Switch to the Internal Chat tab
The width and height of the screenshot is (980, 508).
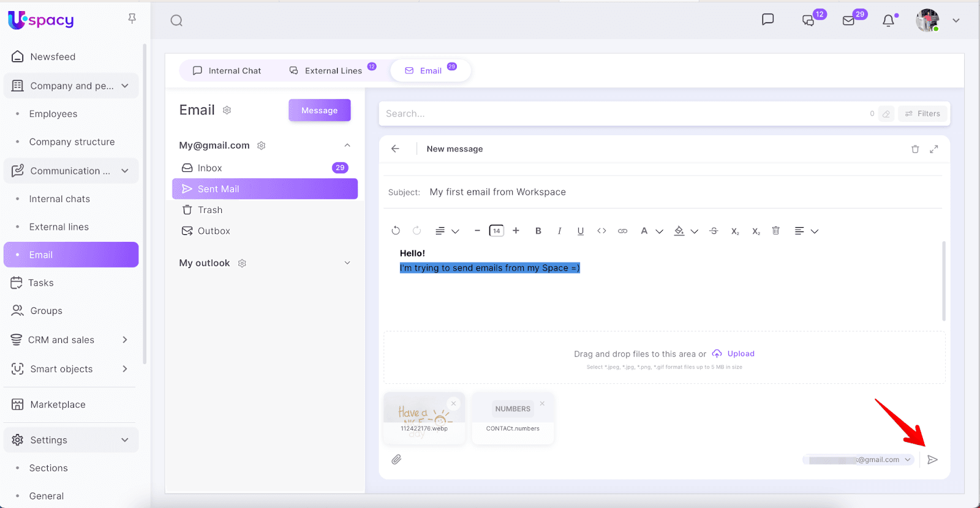point(227,71)
